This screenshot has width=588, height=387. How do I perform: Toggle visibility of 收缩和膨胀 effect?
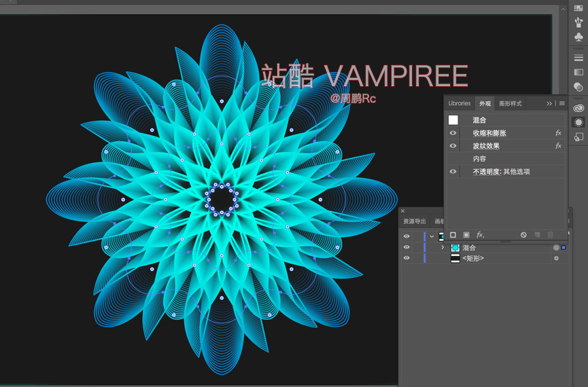pos(453,133)
